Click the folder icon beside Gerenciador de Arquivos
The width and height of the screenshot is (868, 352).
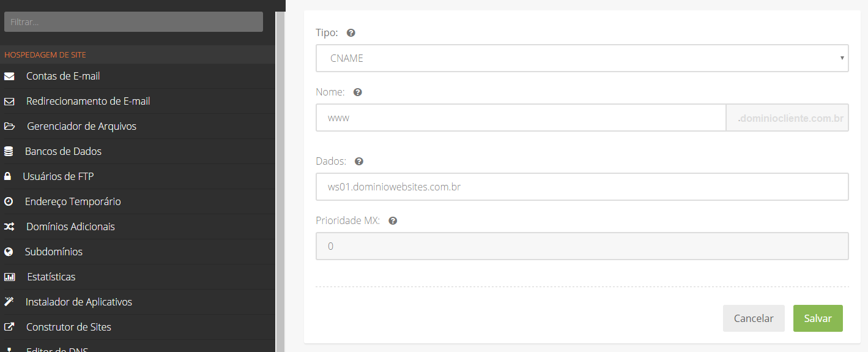tap(9, 127)
